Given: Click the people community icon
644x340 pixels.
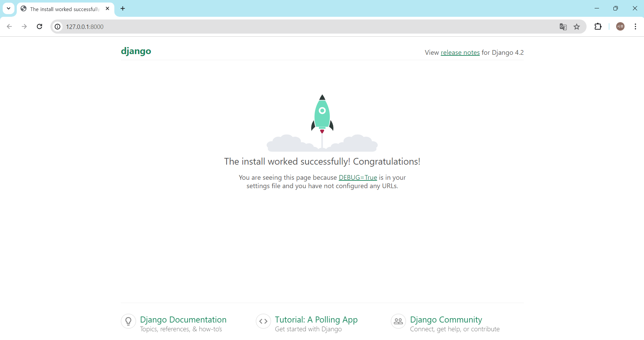Looking at the screenshot, I should [x=398, y=322].
